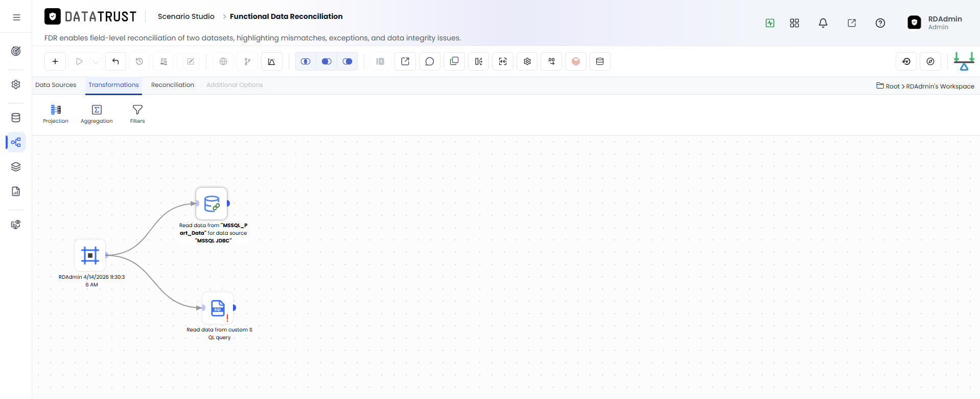Click output port of MSSQL node
The width and height of the screenshot is (980, 399).
point(228,203)
